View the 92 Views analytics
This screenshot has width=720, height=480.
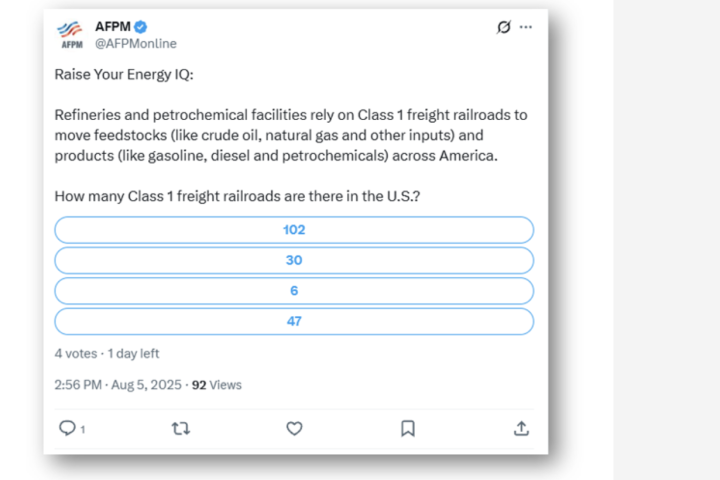tap(217, 385)
